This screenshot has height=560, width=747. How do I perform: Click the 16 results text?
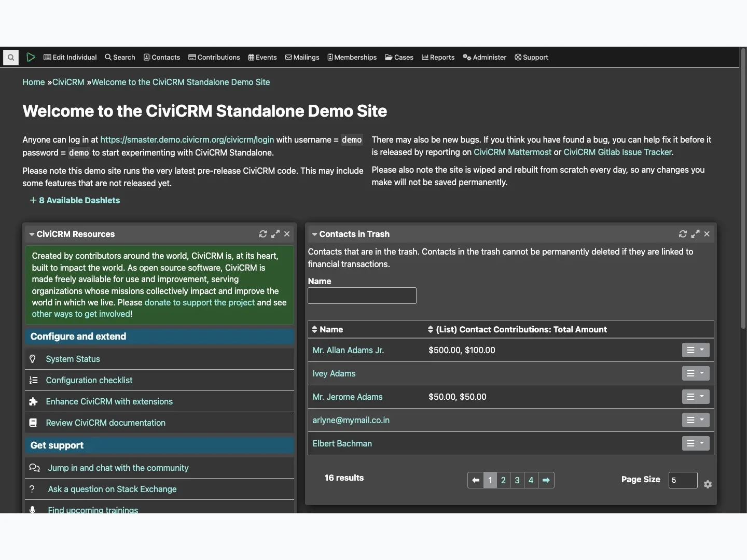pos(344,478)
